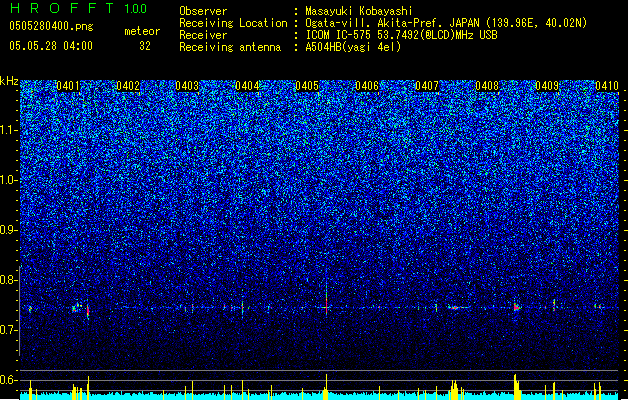
Task: Click the 0407 time marker
Action: (x=427, y=86)
